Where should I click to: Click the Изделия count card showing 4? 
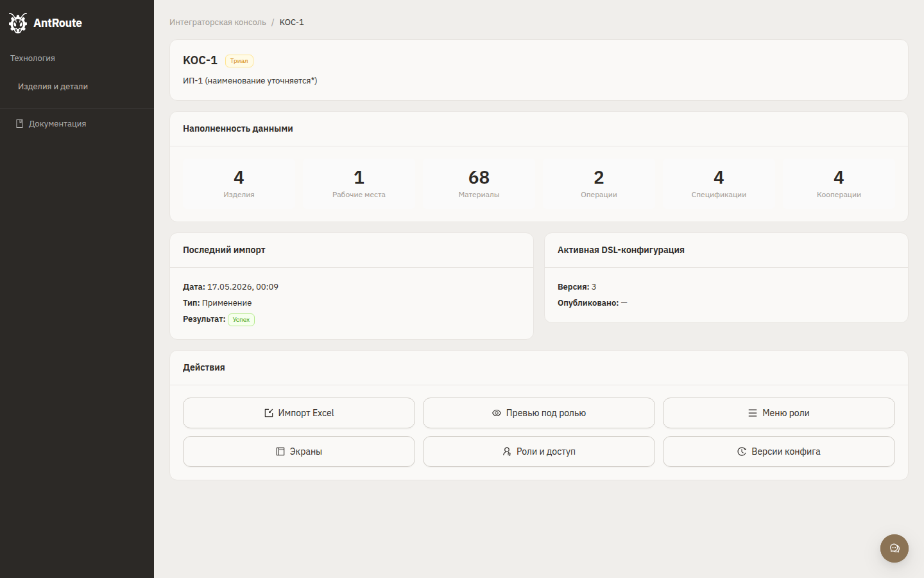pos(239,183)
